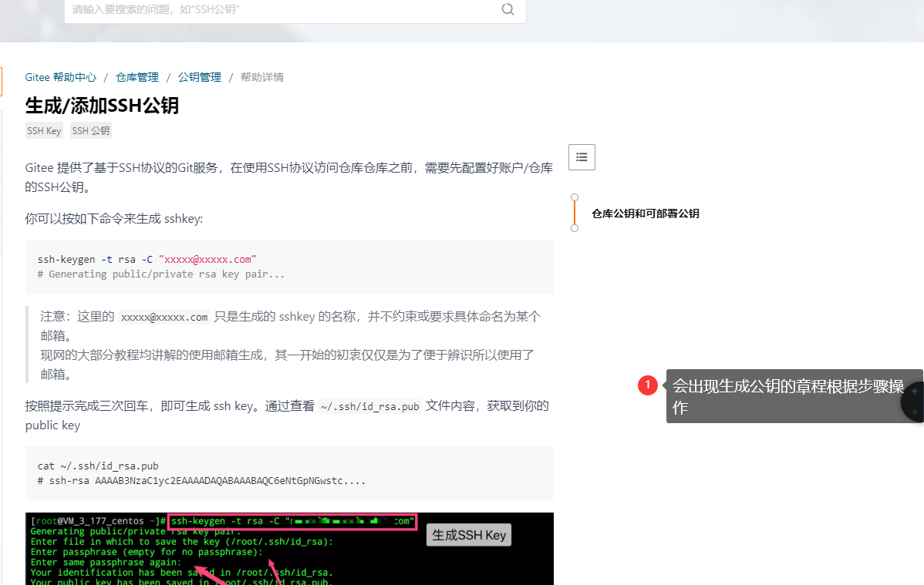The width and height of the screenshot is (924, 585).
Task: Click the bottom circle node on the outline timeline
Action: click(x=574, y=230)
